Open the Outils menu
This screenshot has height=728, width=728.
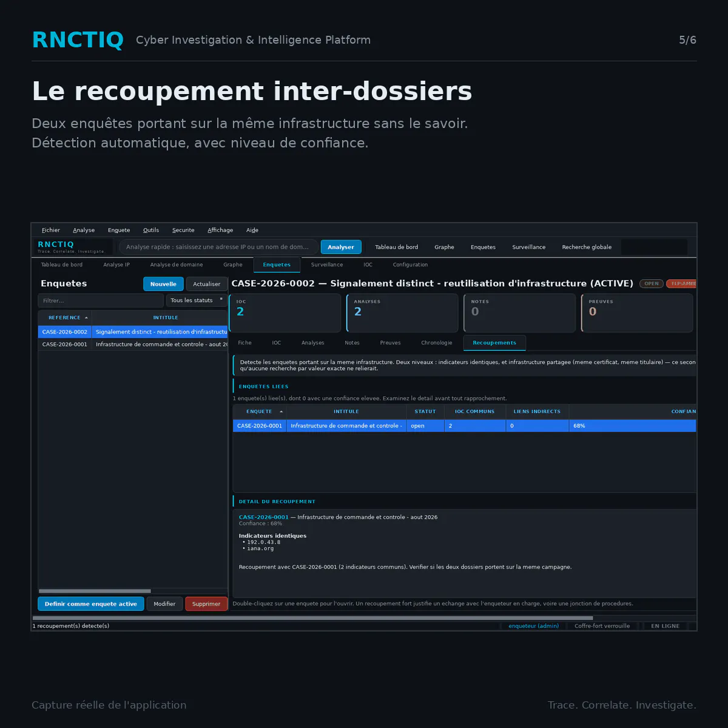[151, 230]
